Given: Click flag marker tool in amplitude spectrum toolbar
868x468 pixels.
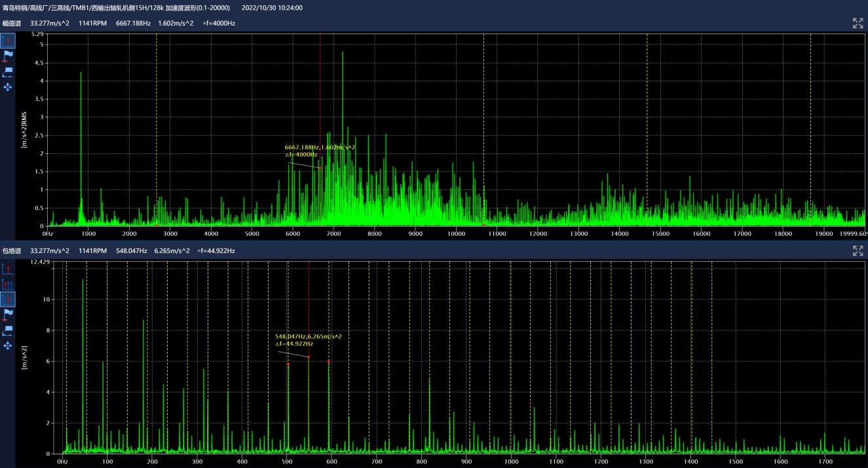Looking at the screenshot, I should click(8, 56).
